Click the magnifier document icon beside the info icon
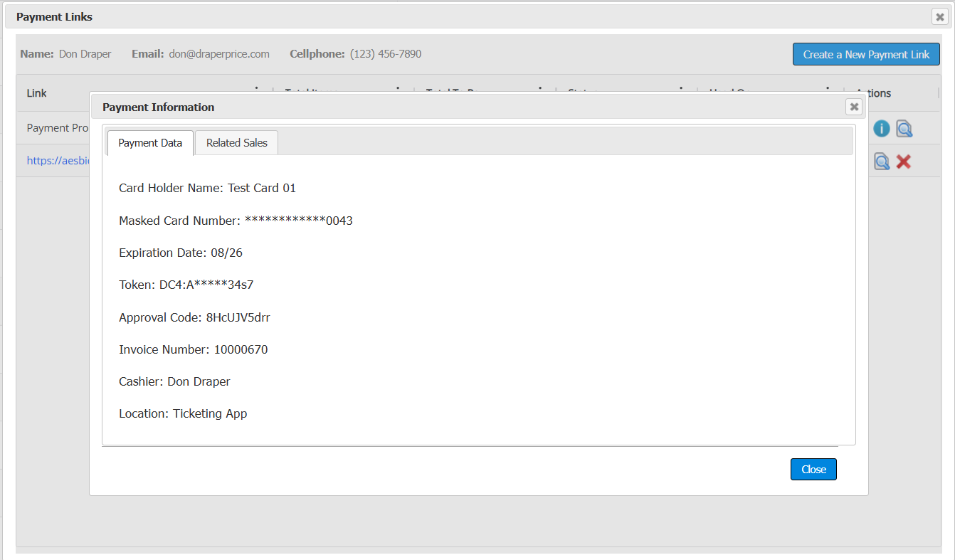Screen dimensions: 955x560 (x=904, y=129)
